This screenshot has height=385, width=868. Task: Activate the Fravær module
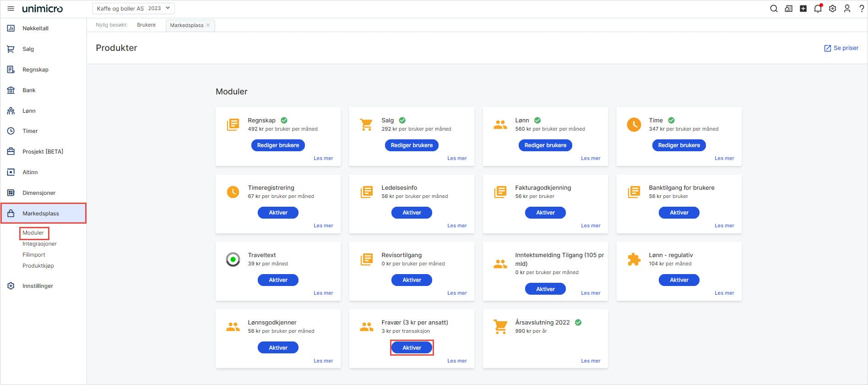(x=412, y=348)
